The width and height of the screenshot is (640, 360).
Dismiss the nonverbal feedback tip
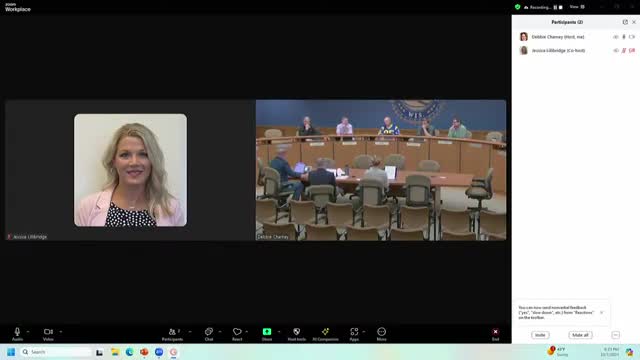click(x=602, y=313)
